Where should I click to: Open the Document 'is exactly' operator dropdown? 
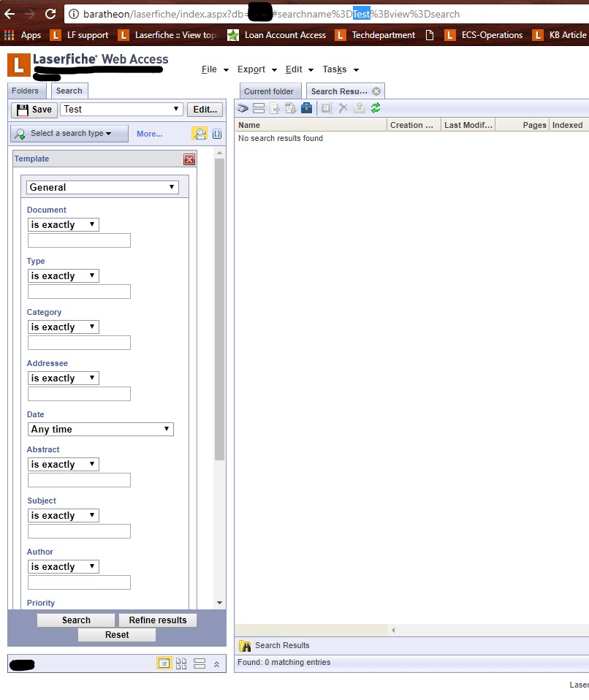point(63,224)
